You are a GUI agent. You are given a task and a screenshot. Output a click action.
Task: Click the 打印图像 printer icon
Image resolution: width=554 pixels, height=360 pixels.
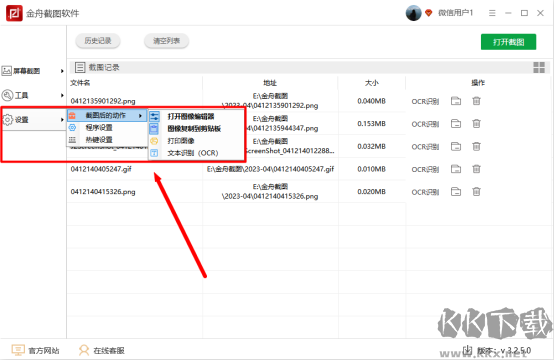pos(154,141)
